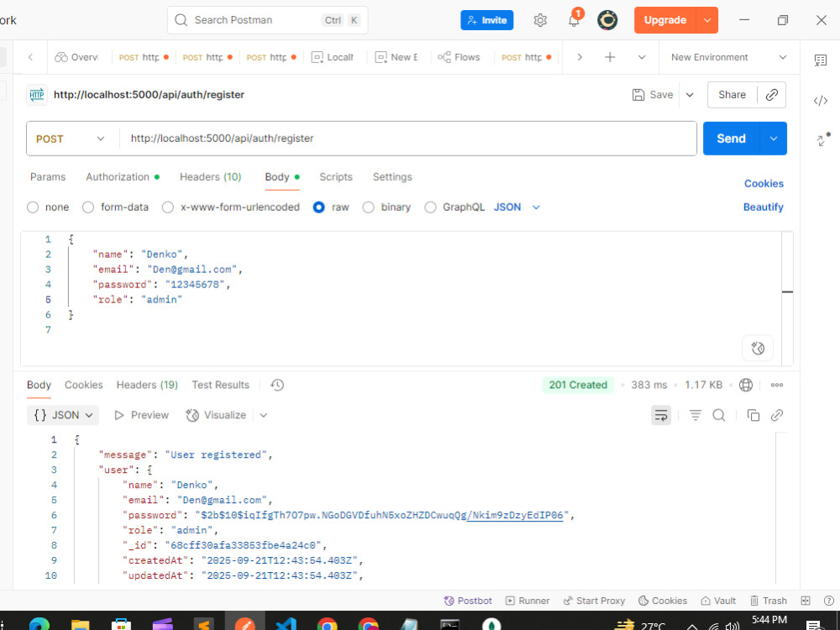The height and width of the screenshot is (630, 840).
Task: Click response link icon
Action: tap(777, 415)
